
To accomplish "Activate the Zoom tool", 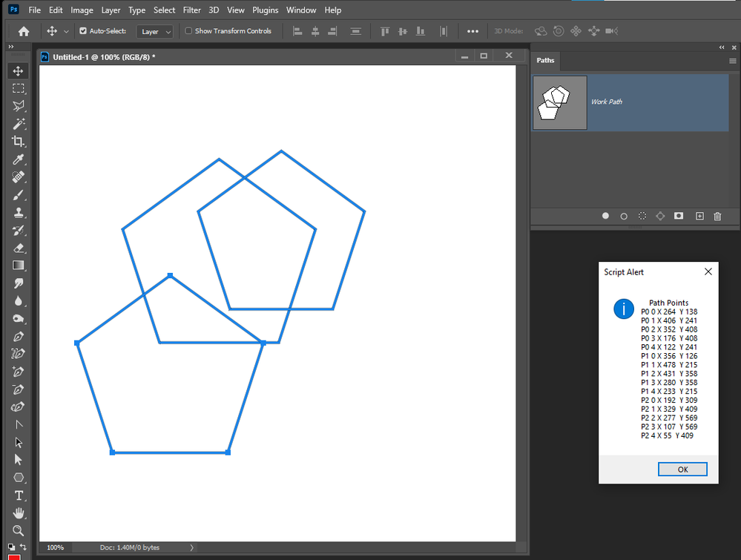I will pos(18,531).
